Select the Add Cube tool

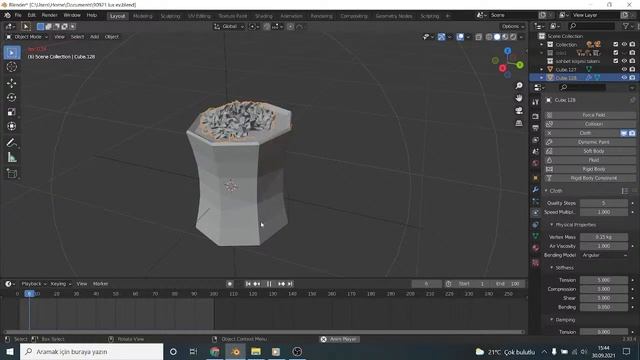(12, 174)
